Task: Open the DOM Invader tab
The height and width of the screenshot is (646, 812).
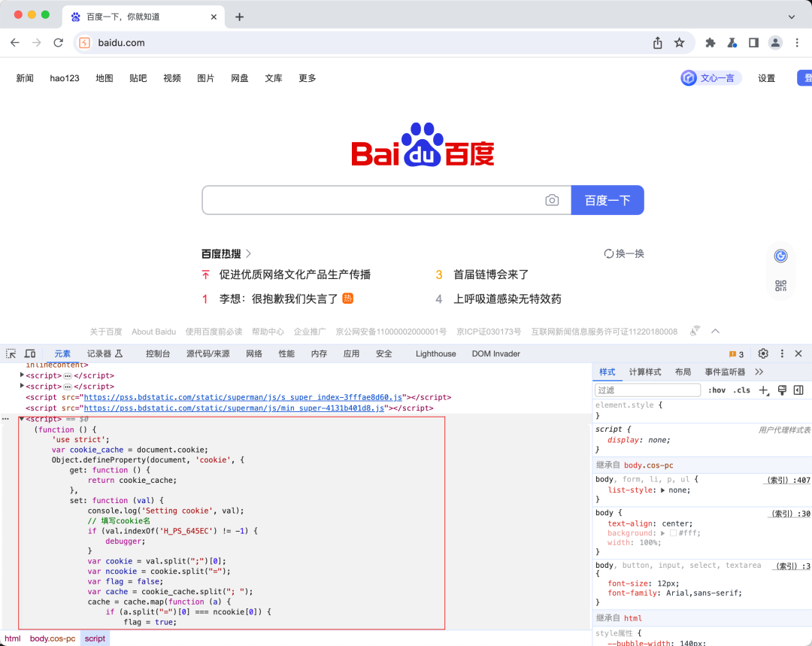Action: point(495,353)
